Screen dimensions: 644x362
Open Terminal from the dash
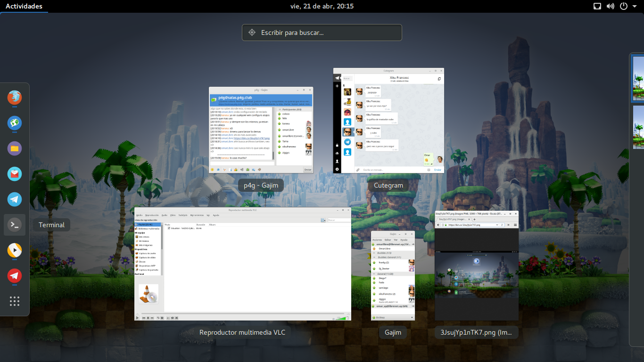15,225
